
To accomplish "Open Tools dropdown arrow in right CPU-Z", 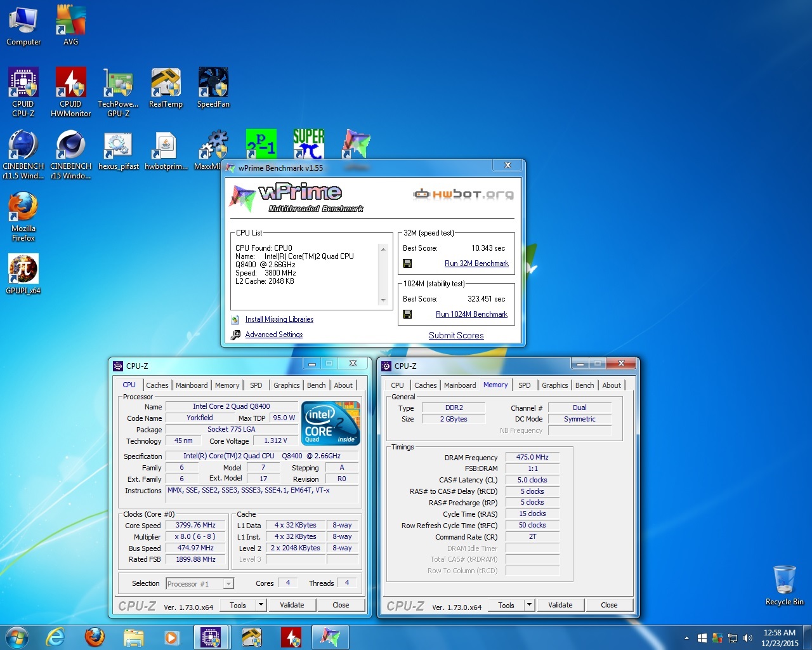I will (x=529, y=605).
